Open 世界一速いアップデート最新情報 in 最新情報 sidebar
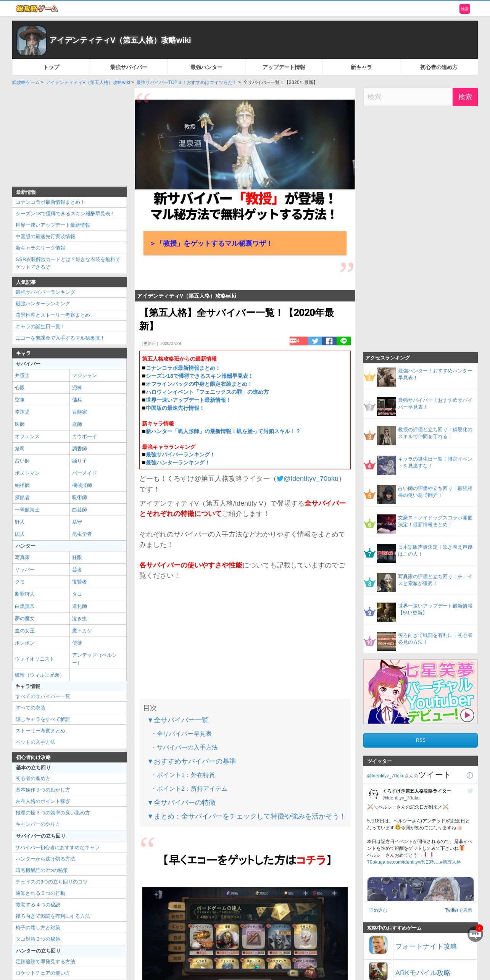Viewport: 490px width, 980px height. (53, 225)
